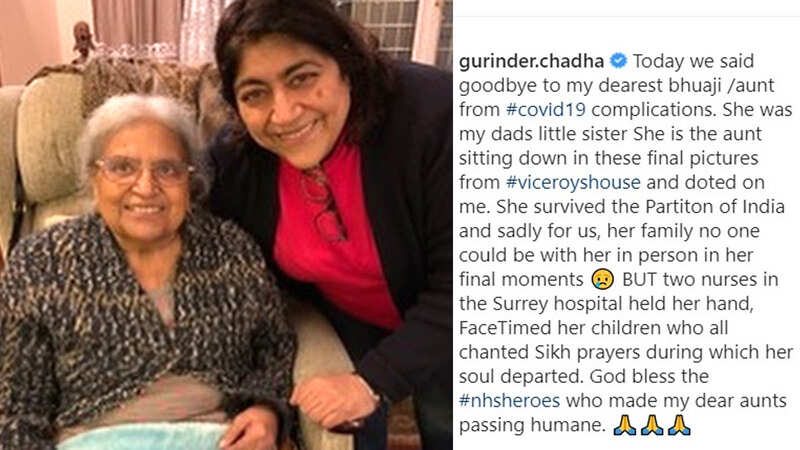Click the middle praying hands emoji
The height and width of the screenshot is (450, 800).
[652, 425]
